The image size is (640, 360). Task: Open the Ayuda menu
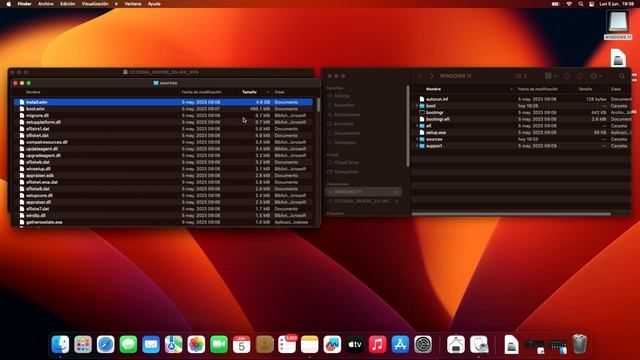(154, 4)
